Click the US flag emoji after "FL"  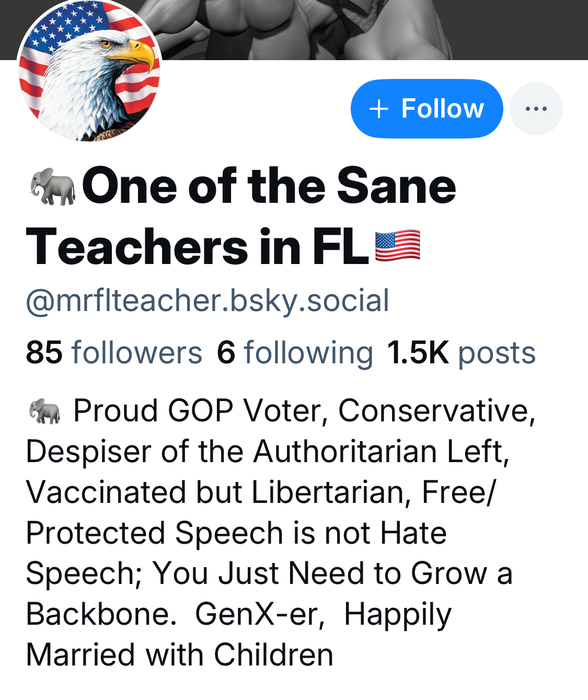point(397,246)
